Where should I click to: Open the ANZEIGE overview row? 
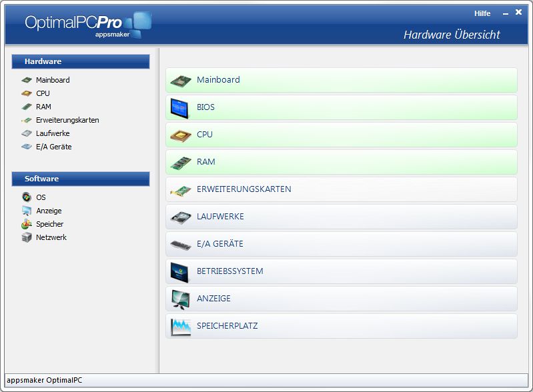(x=342, y=299)
